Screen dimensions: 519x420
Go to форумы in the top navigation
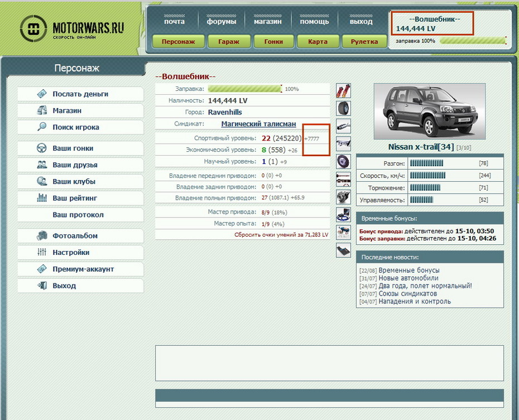click(222, 22)
